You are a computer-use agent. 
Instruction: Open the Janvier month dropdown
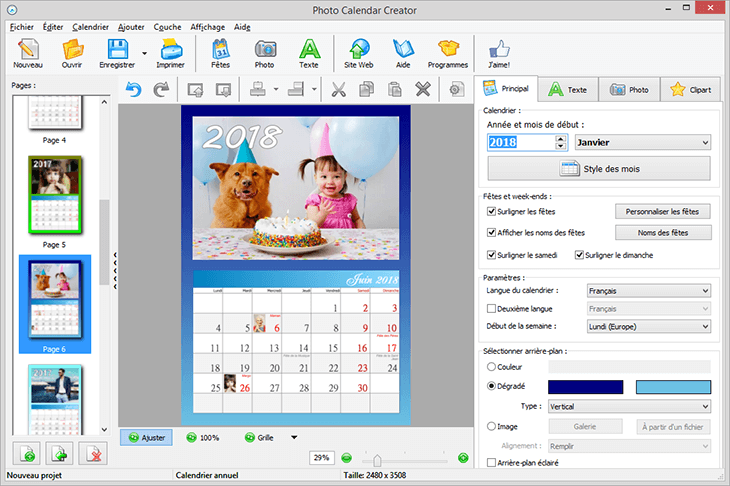pyautogui.click(x=643, y=142)
